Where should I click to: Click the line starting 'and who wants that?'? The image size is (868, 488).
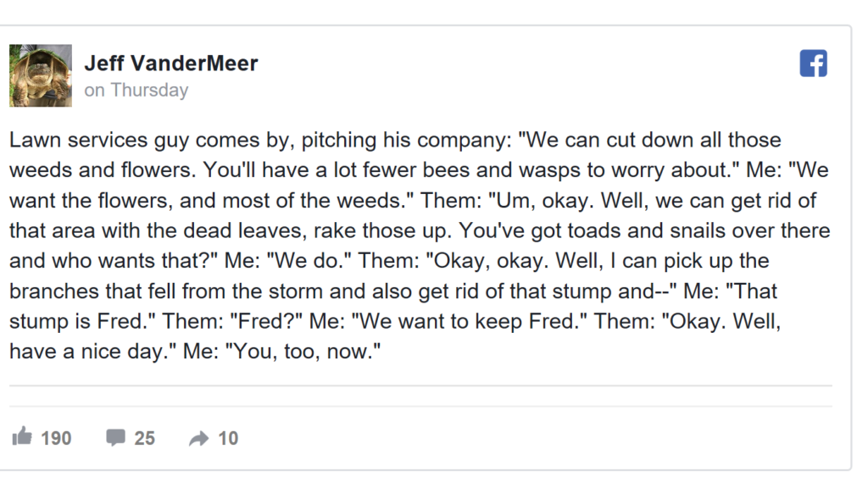coord(389,261)
